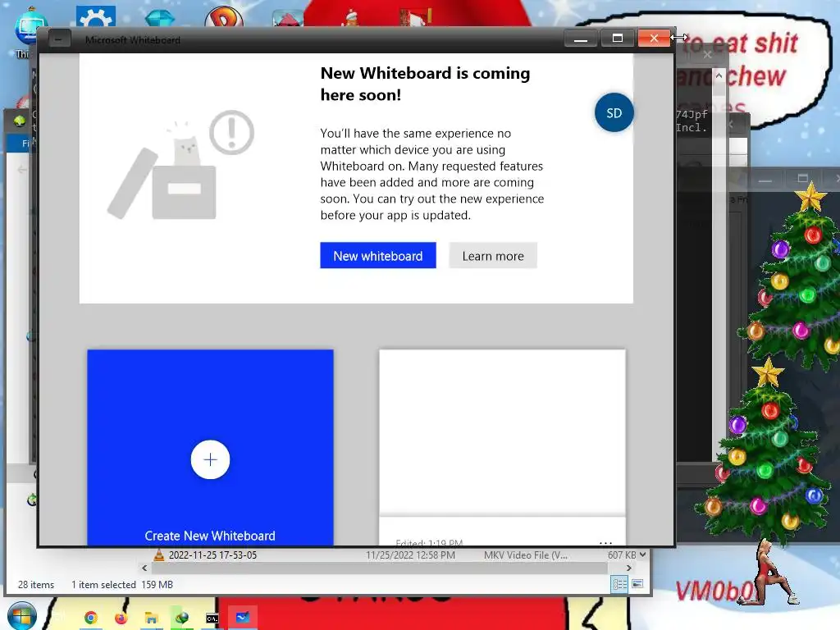Select the Create New Whiteboard label

(210, 536)
